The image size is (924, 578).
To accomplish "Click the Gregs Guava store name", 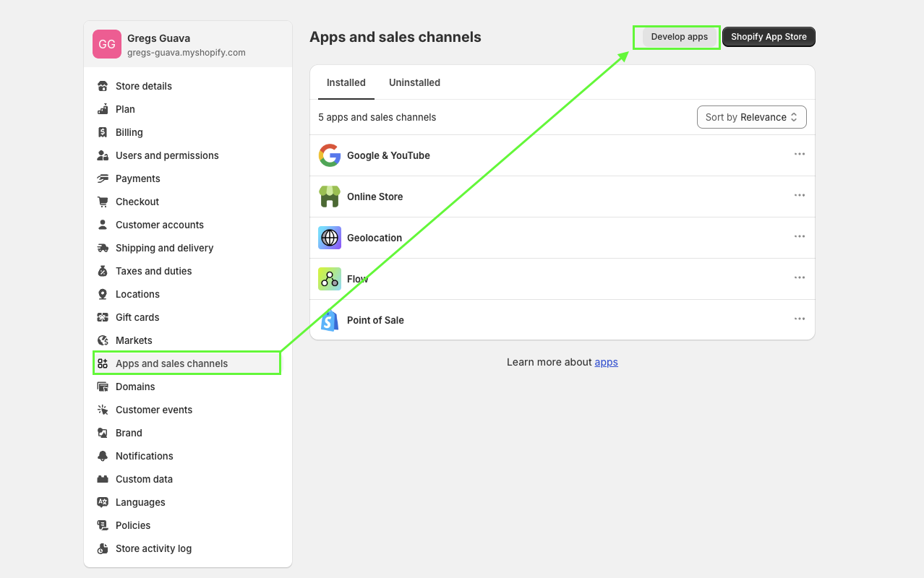I will [159, 38].
